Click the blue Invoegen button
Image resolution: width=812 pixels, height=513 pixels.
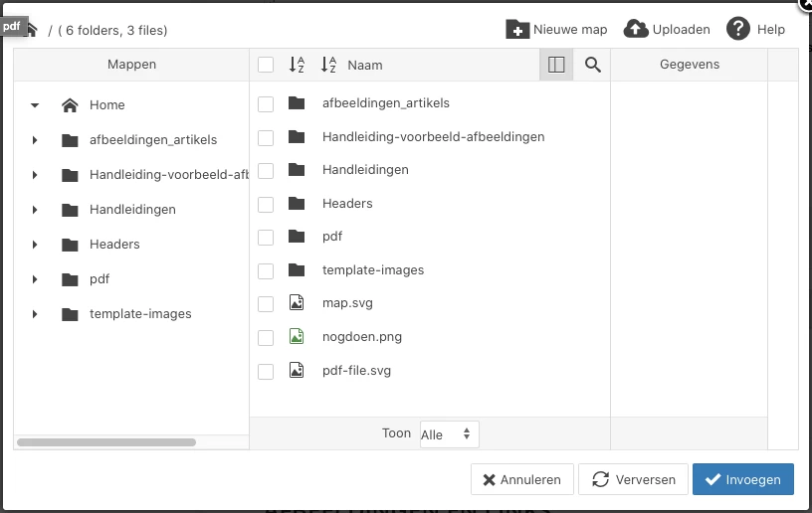tap(743, 479)
